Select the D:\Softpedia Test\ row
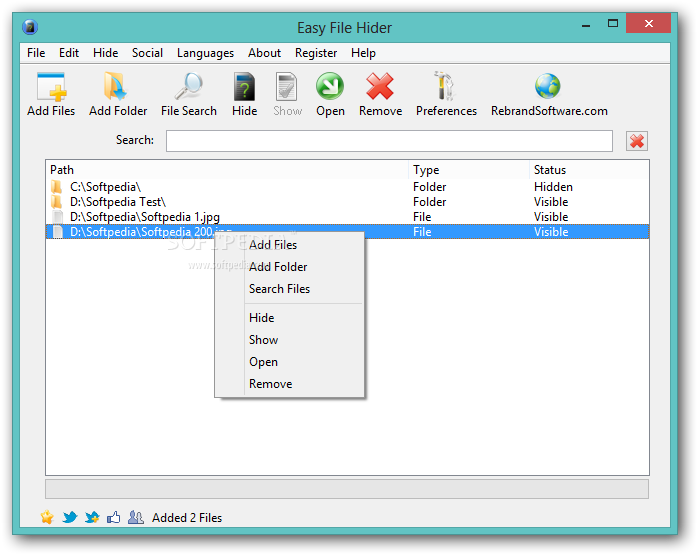 tap(347, 202)
